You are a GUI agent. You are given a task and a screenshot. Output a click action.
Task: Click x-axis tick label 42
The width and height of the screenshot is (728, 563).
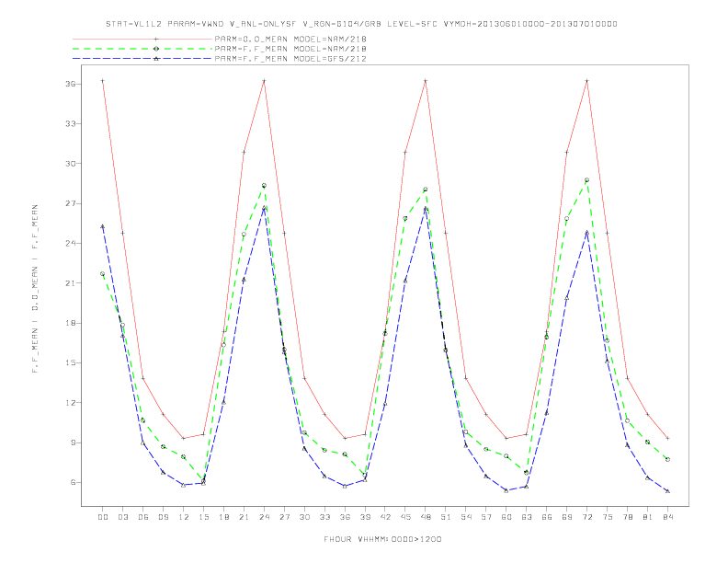click(x=385, y=517)
